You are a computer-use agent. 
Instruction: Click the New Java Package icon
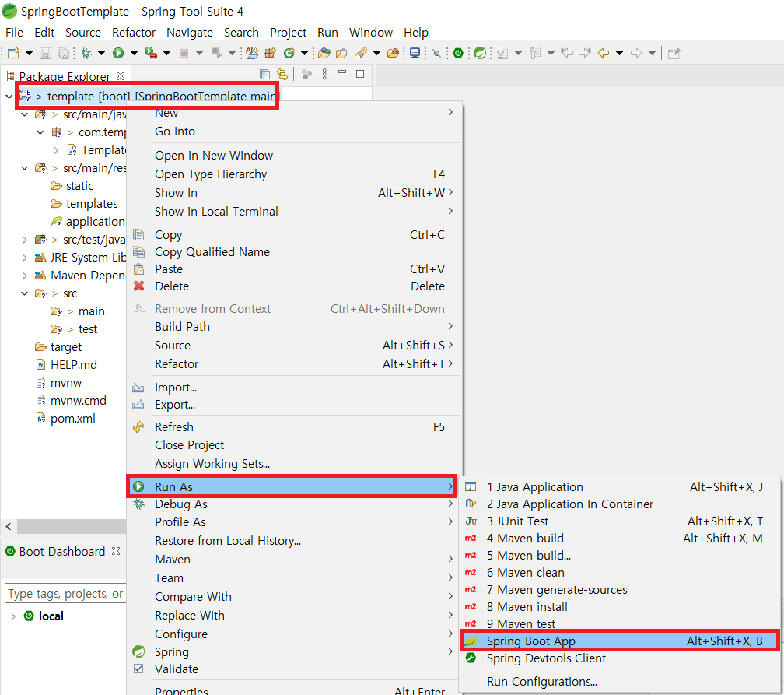270,53
